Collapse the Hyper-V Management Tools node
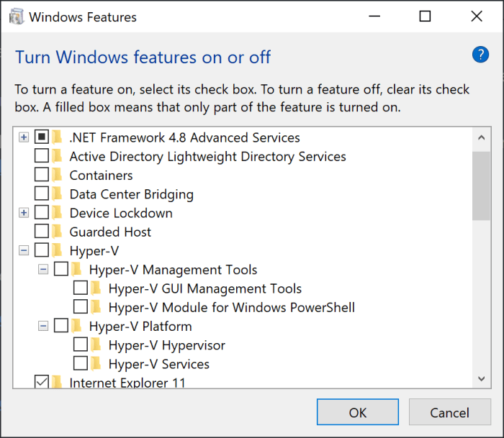 (43, 270)
